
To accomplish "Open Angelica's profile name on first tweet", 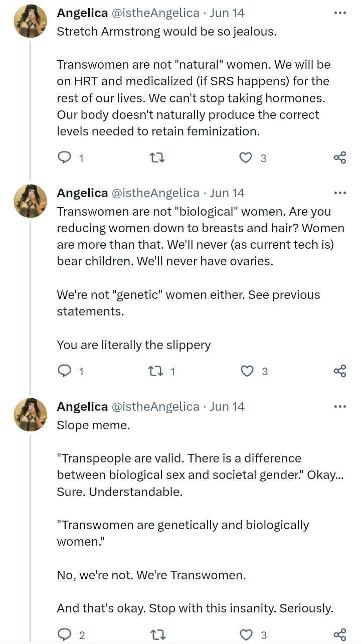I will 82,13.
